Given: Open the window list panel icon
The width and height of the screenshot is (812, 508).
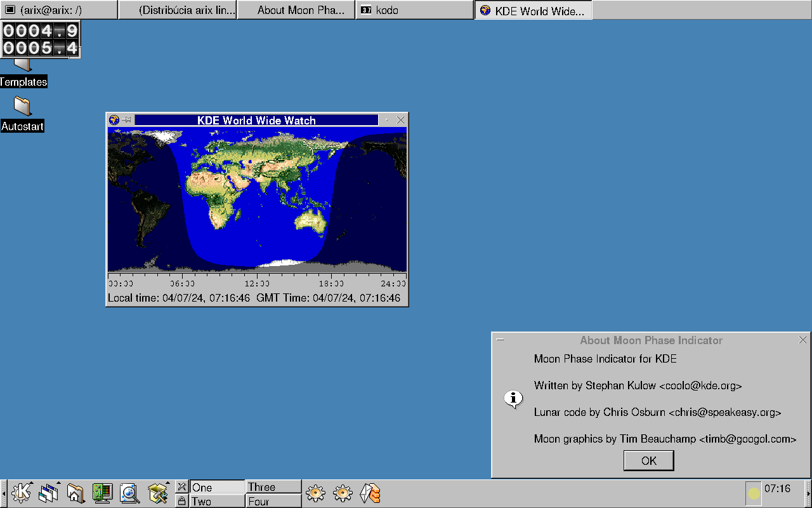Looking at the screenshot, I should [48, 493].
